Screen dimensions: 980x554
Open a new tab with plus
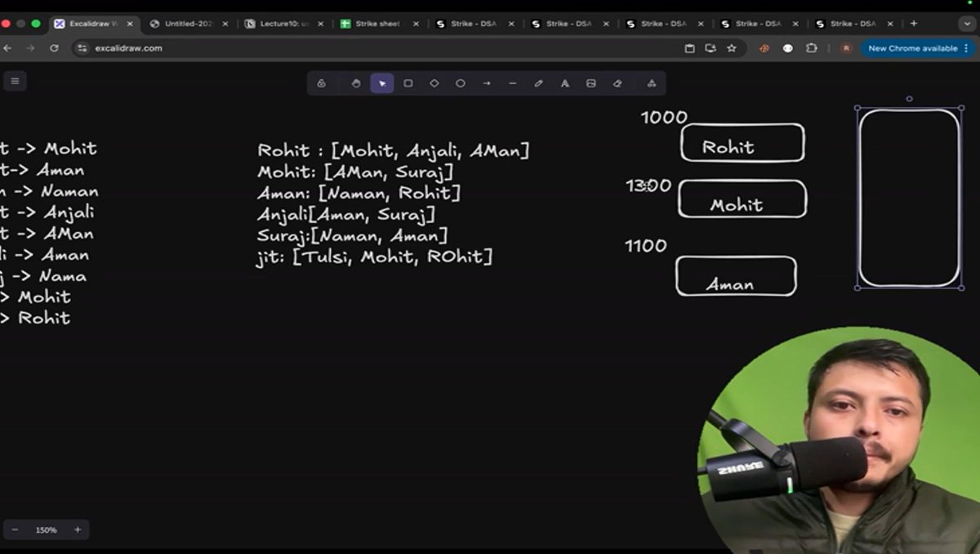pyautogui.click(x=913, y=24)
